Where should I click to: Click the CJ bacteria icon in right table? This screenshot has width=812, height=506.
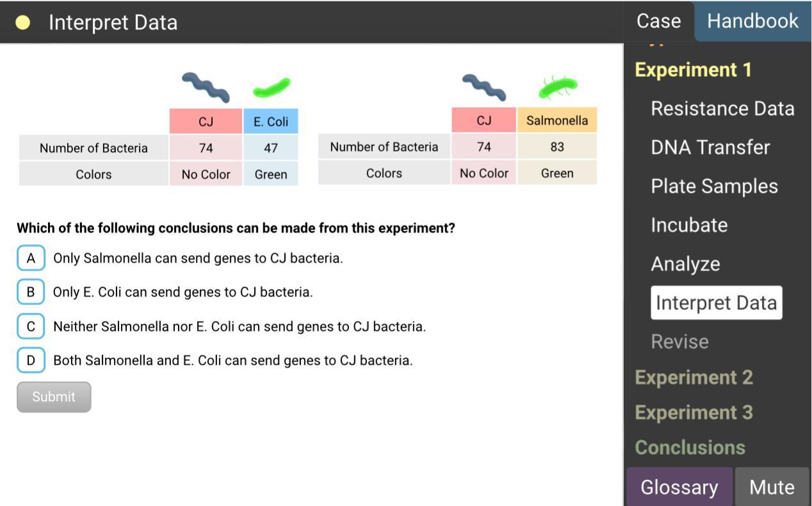point(484,87)
